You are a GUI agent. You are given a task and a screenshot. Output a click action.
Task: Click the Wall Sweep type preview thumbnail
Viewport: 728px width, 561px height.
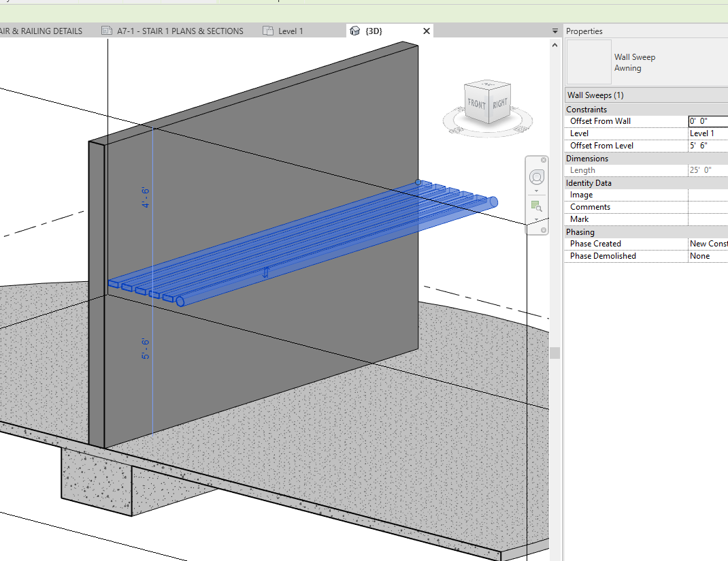pyautogui.click(x=588, y=62)
